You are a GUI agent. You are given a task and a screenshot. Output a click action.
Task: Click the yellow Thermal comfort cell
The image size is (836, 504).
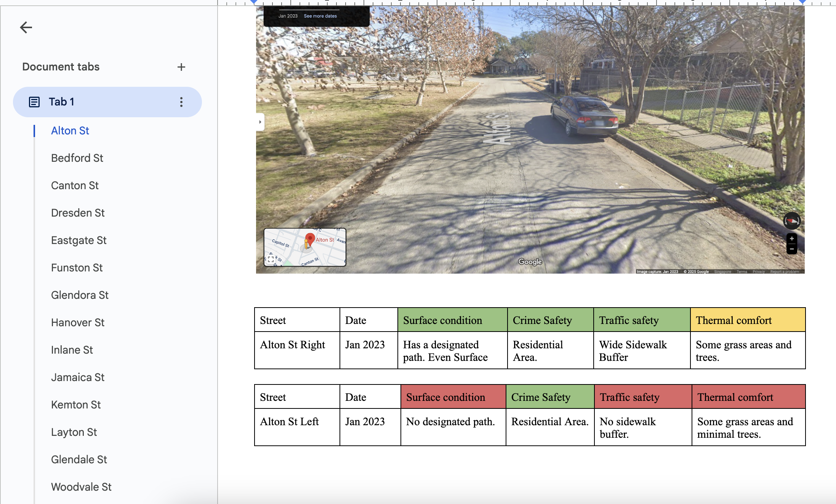coord(747,320)
